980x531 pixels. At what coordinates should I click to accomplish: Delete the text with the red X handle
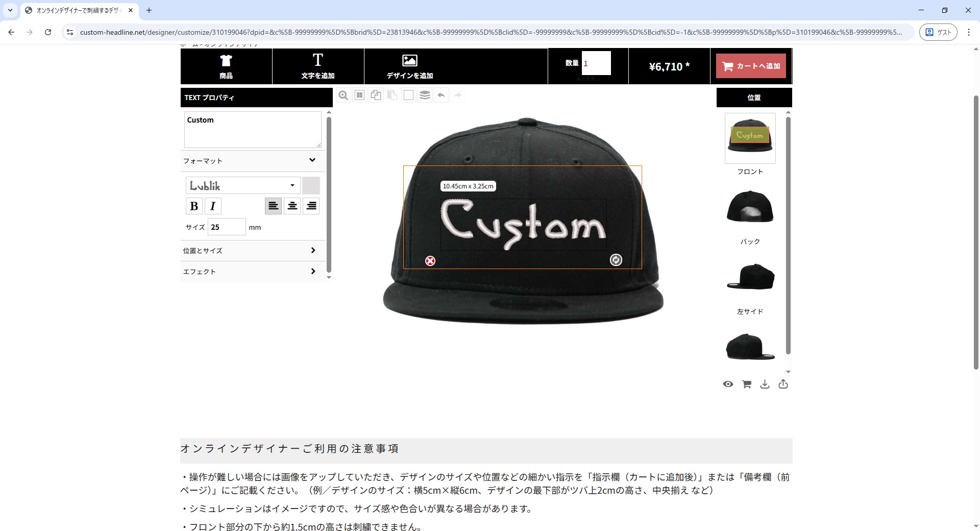(x=430, y=261)
